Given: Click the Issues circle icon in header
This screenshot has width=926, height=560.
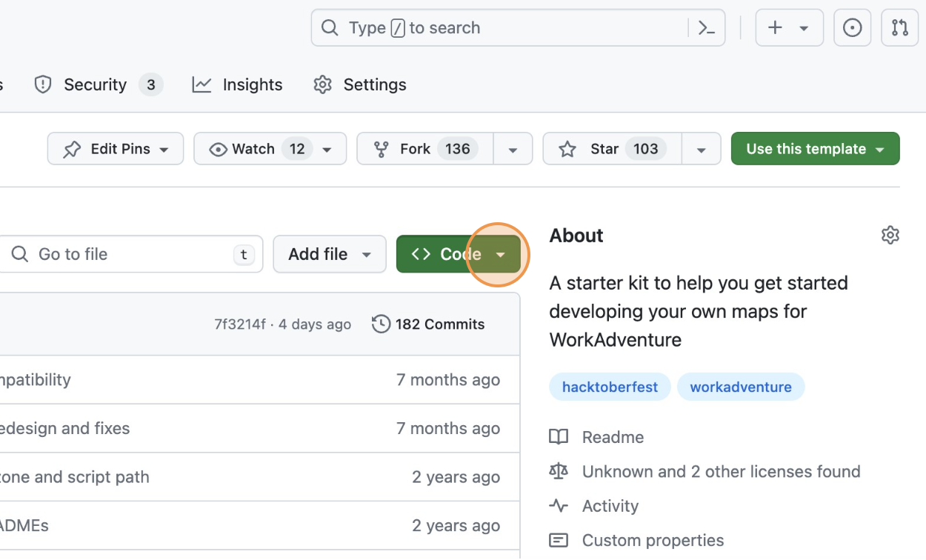Looking at the screenshot, I should click(x=853, y=28).
